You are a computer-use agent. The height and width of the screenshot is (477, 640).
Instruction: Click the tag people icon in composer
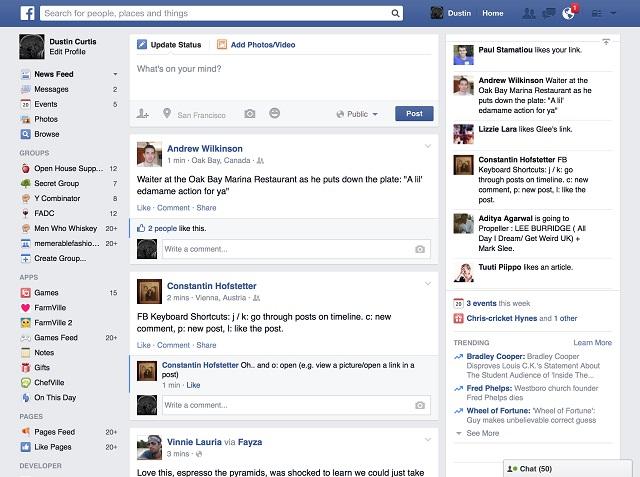tap(142, 113)
